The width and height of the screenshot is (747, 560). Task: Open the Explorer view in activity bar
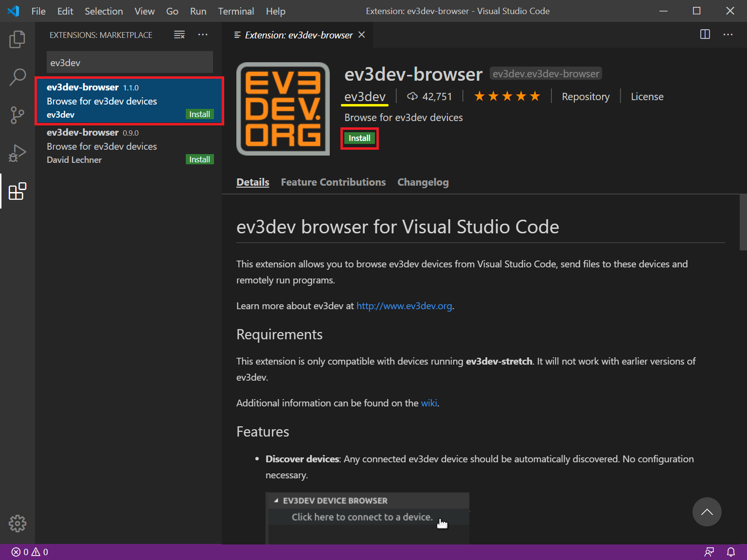tap(18, 39)
